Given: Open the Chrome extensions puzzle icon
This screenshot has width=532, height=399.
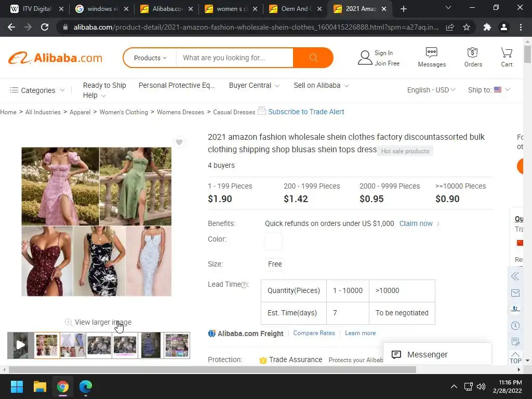Looking at the screenshot, I should [x=487, y=27].
